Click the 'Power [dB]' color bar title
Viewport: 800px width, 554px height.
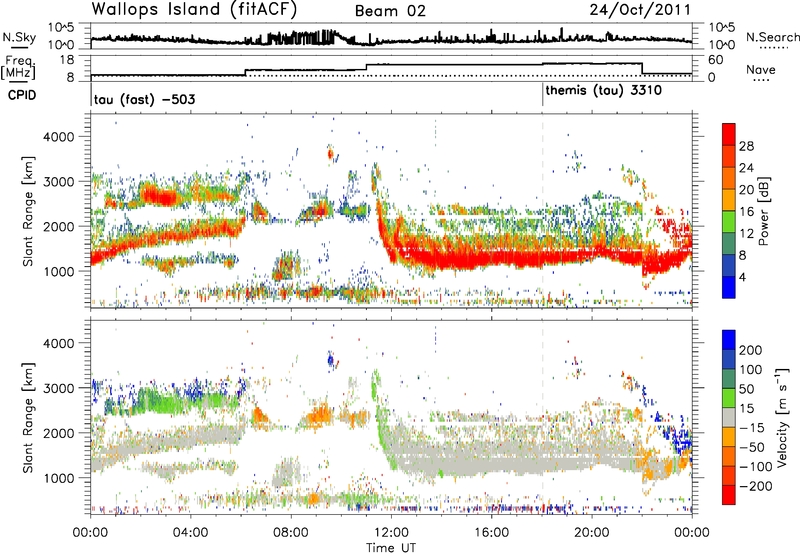(x=764, y=211)
